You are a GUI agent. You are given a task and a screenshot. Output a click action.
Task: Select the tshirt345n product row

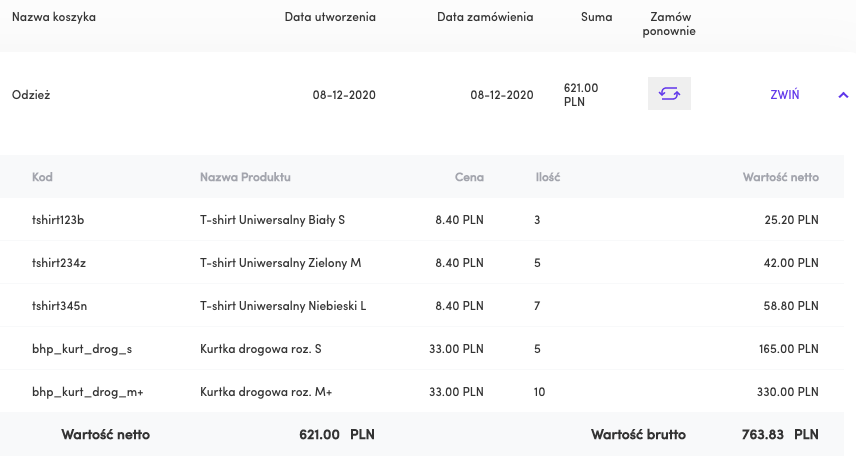pyautogui.click(x=422, y=306)
